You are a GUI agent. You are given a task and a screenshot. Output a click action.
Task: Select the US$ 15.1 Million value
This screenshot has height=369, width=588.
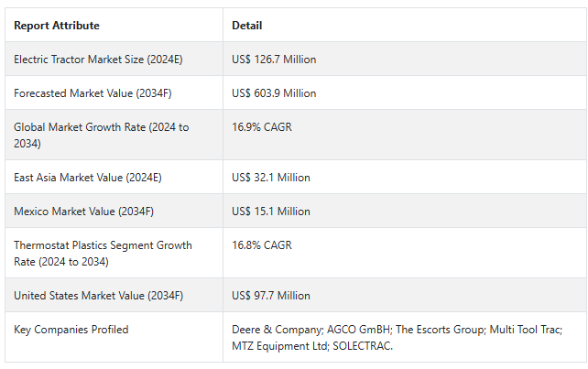(x=271, y=212)
